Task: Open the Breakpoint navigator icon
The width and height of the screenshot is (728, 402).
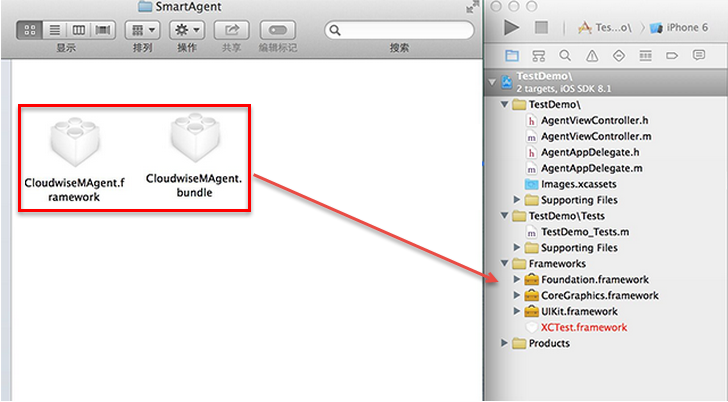Action: [672, 56]
